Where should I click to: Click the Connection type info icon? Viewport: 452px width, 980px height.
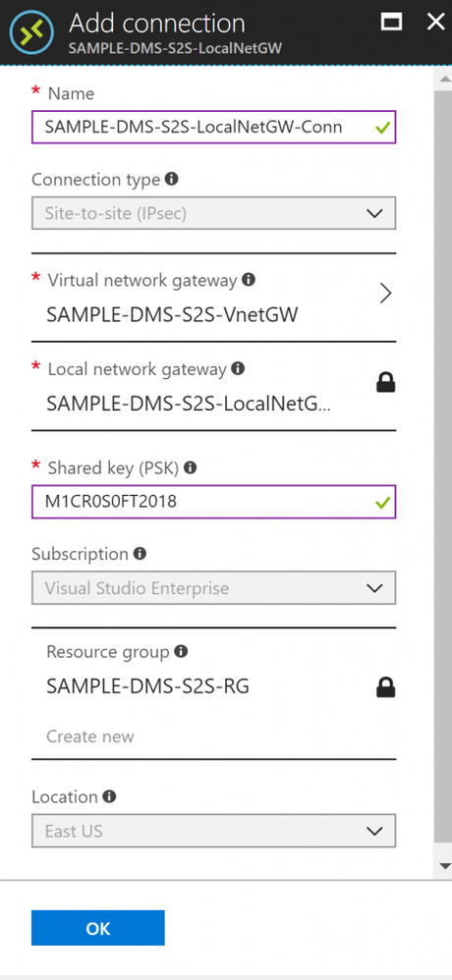[x=171, y=180]
